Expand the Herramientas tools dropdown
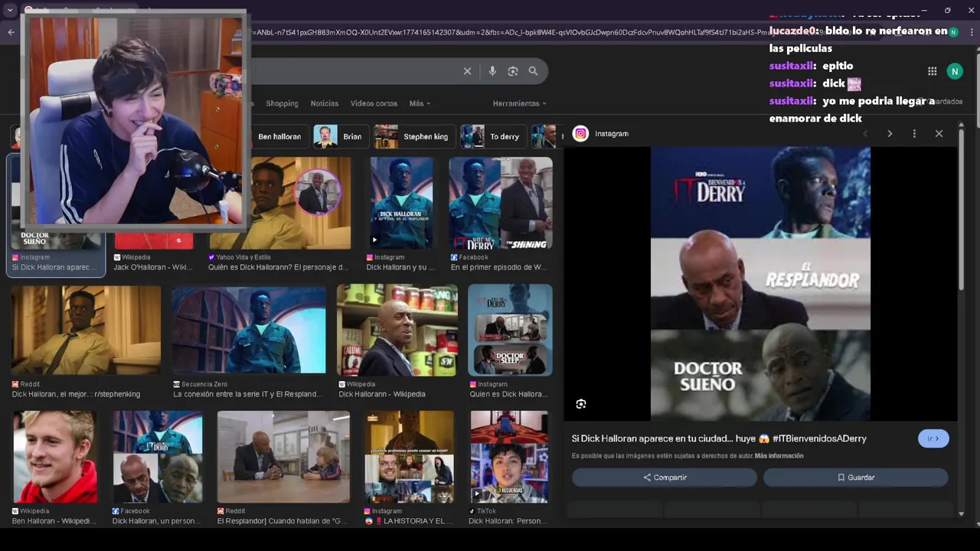This screenshot has height=551, width=980. point(519,103)
